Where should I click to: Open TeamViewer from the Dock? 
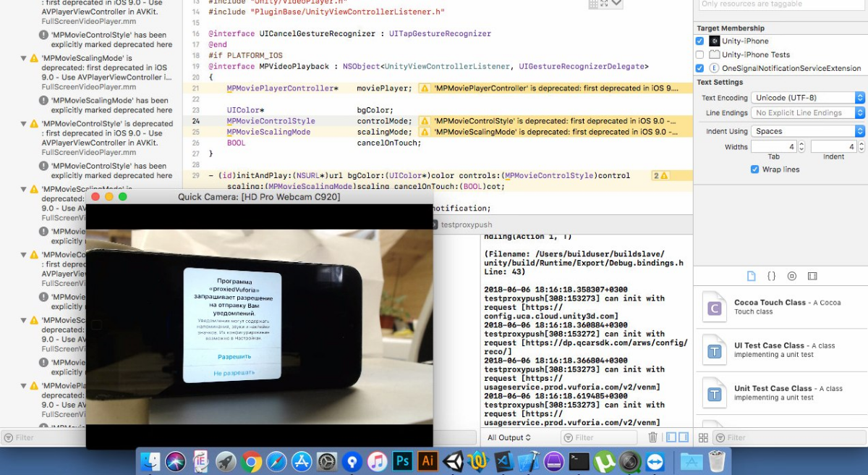[x=655, y=461]
